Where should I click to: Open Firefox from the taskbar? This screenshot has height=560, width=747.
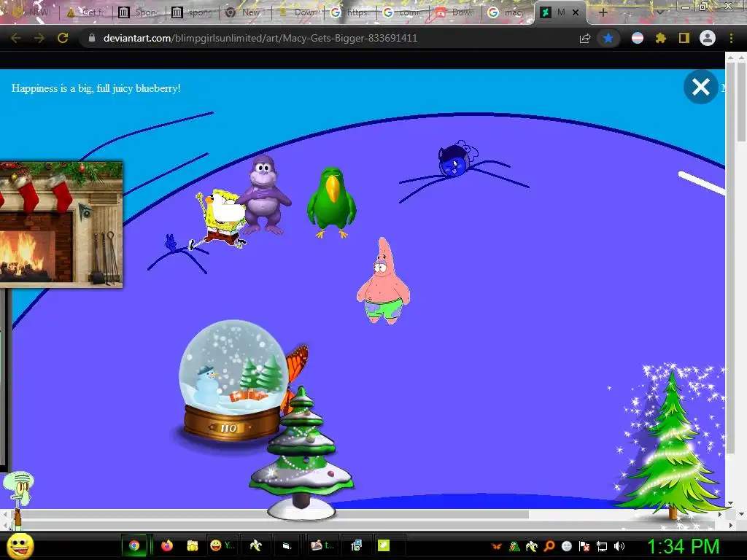coord(167,545)
